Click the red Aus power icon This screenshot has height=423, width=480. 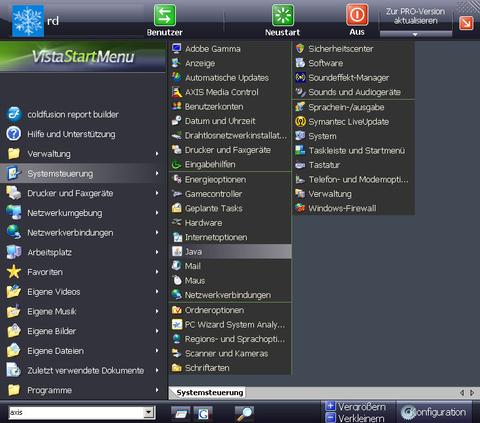coord(357,15)
